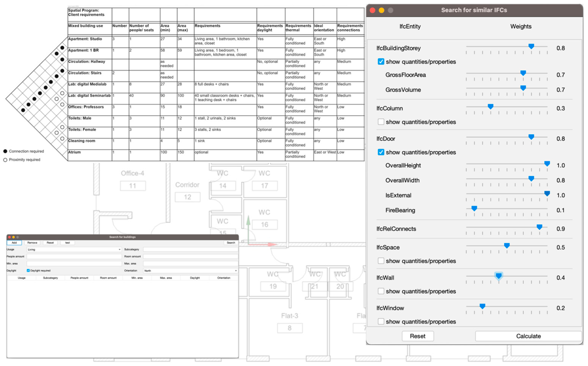
Task: Click the IfcSpace weight slider handle
Action: [507, 246]
